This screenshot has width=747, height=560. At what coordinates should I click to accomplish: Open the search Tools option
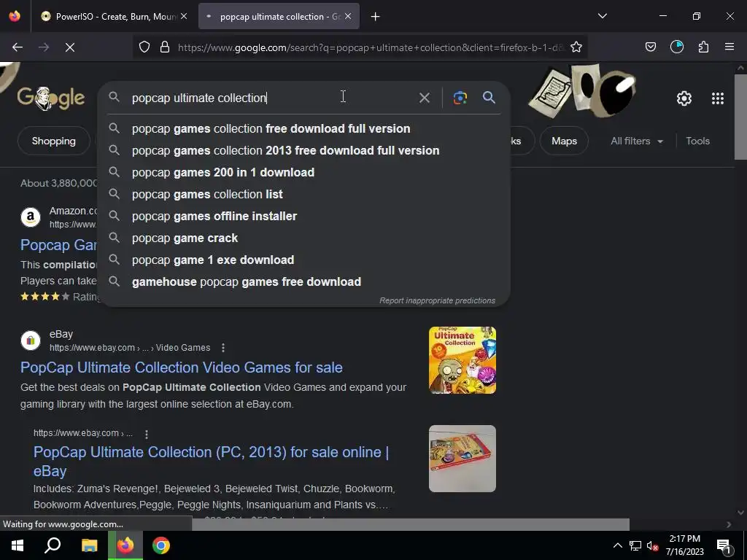pyautogui.click(x=697, y=141)
